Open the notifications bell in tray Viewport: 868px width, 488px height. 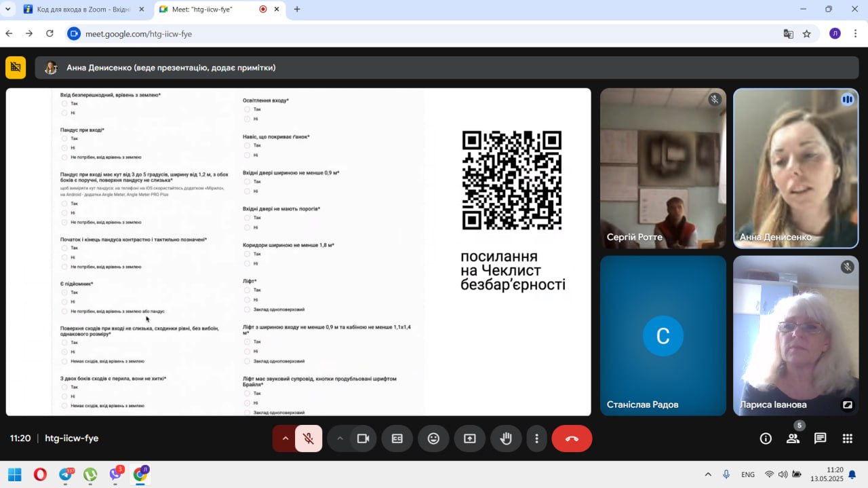point(852,474)
